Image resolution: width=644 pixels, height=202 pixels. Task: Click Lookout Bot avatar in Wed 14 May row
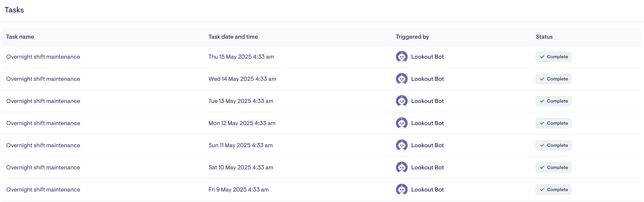point(402,79)
